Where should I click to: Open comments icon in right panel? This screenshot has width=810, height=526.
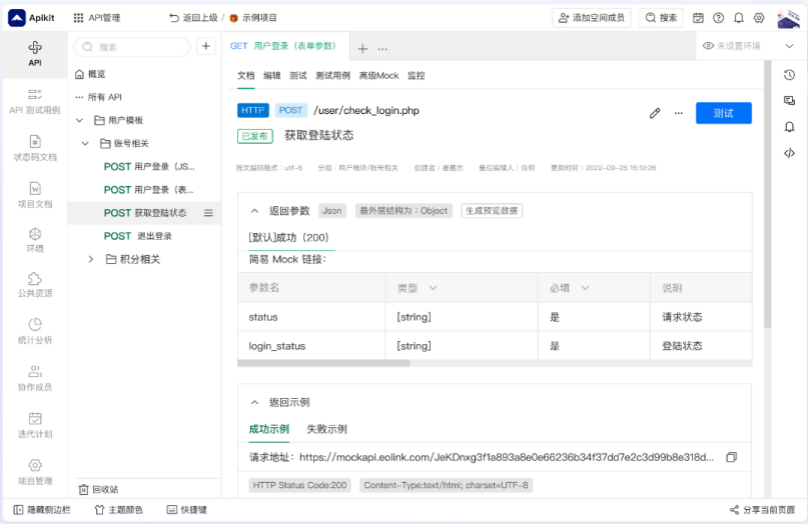(789, 101)
